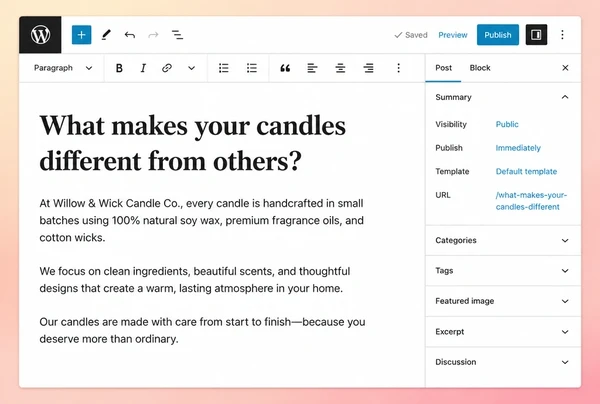Set publish date via Immediately link

pyautogui.click(x=518, y=148)
